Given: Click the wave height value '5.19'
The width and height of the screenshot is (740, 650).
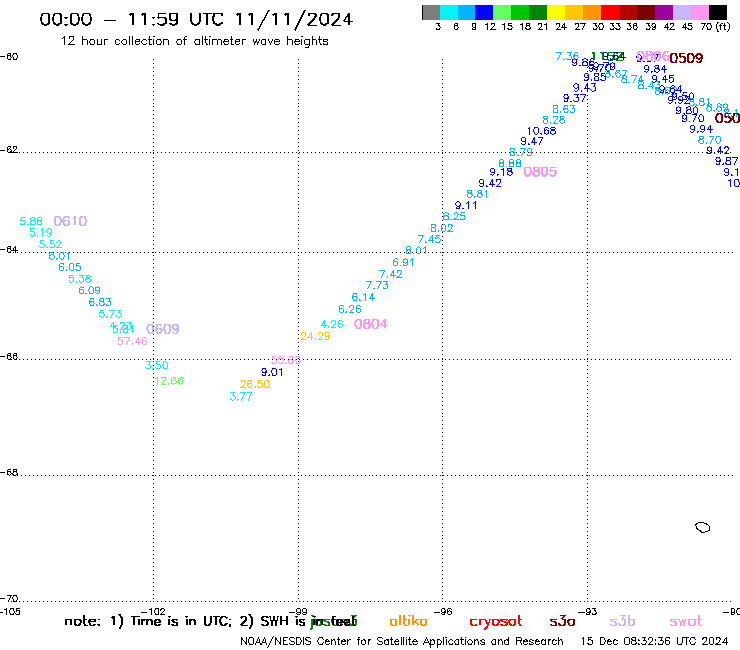Looking at the screenshot, I should pyautogui.click(x=41, y=233).
